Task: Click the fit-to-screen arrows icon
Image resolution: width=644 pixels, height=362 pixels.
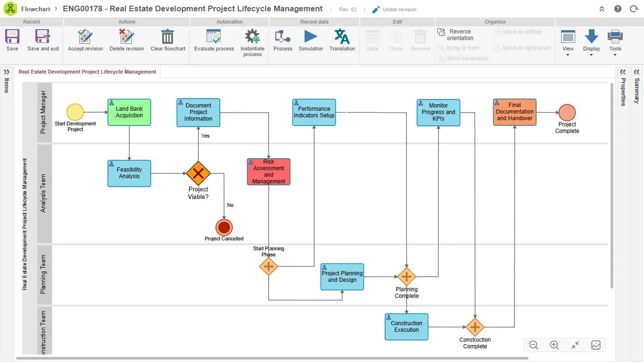Action: (575, 345)
